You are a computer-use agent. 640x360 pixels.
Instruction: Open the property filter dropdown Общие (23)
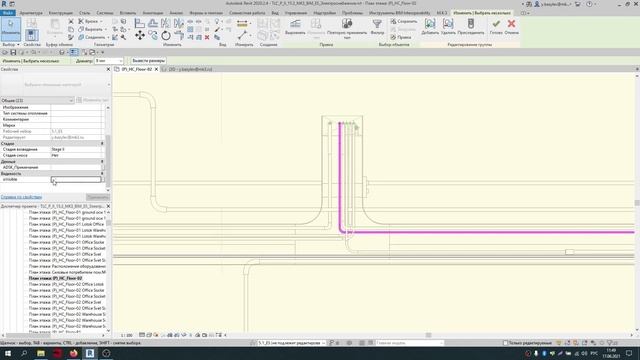click(x=37, y=100)
